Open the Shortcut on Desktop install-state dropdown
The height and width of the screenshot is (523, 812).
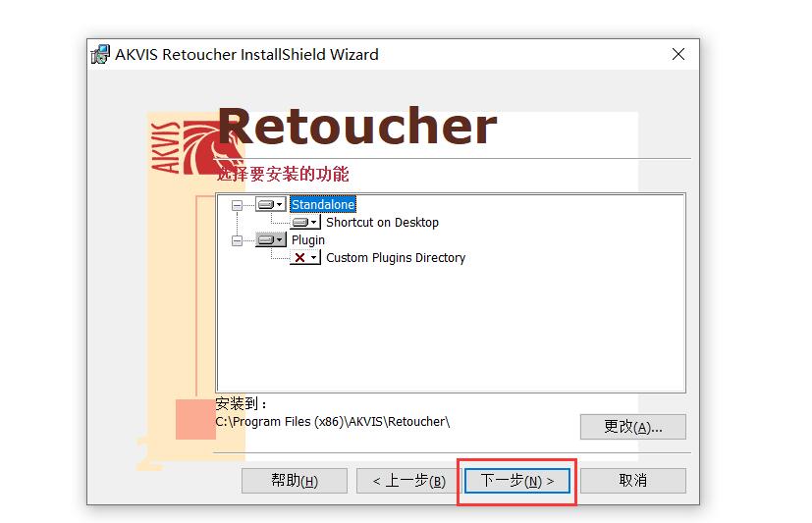coord(305,223)
